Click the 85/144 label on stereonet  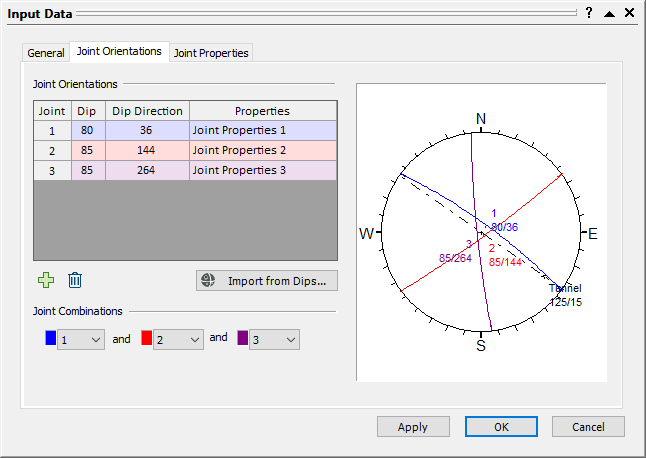point(506,262)
